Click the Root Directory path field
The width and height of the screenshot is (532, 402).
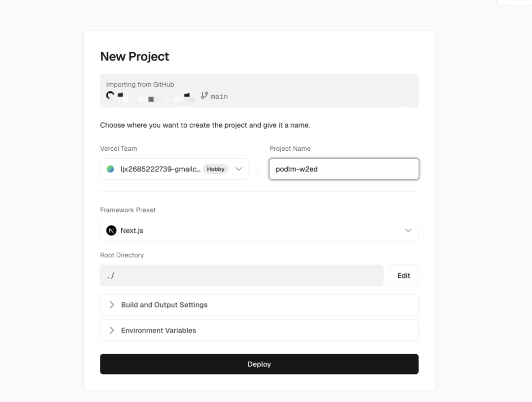click(241, 275)
